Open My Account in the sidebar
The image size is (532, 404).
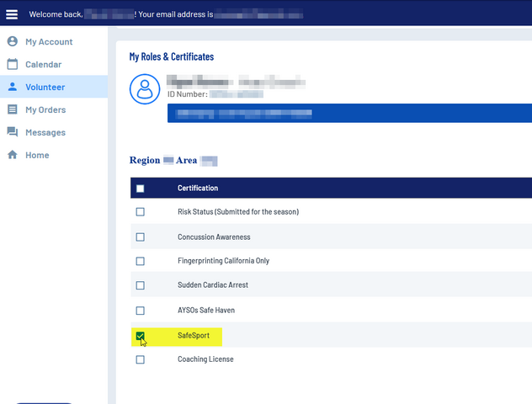(x=49, y=42)
